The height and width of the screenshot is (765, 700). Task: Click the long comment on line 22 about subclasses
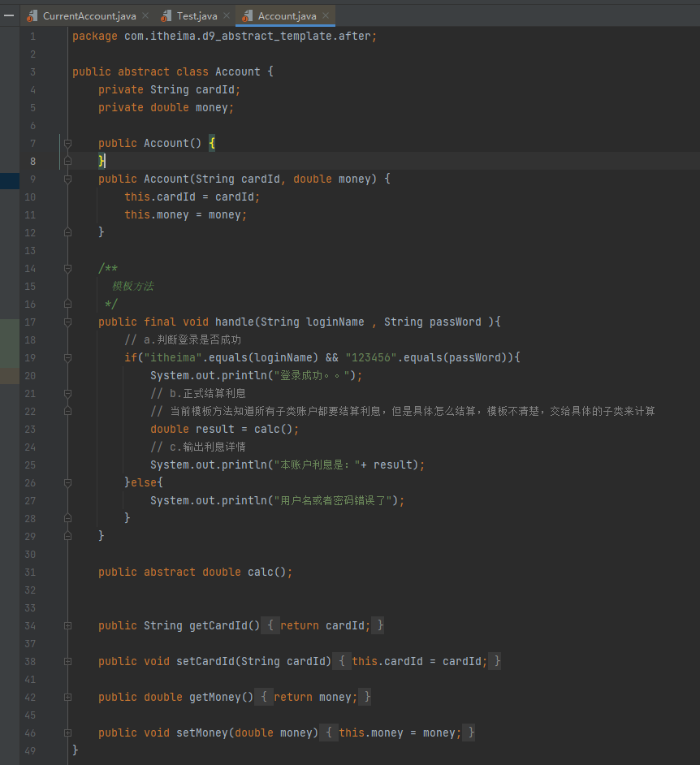[x=403, y=411]
